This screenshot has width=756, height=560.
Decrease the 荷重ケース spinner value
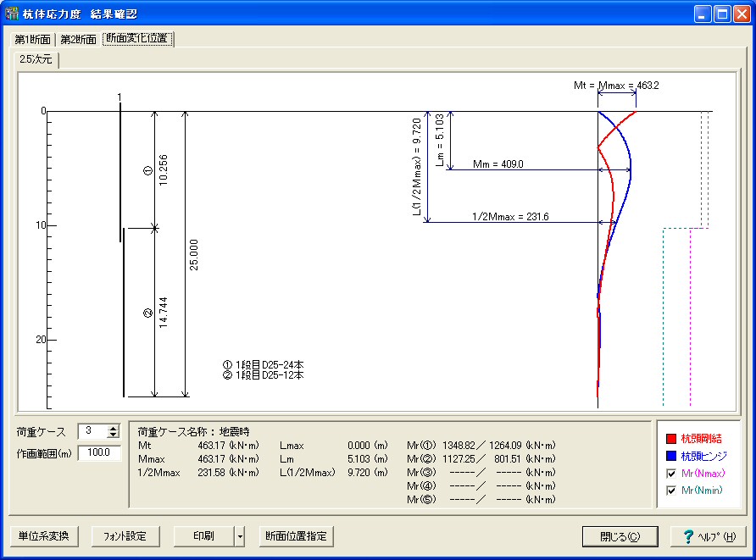coord(114,435)
